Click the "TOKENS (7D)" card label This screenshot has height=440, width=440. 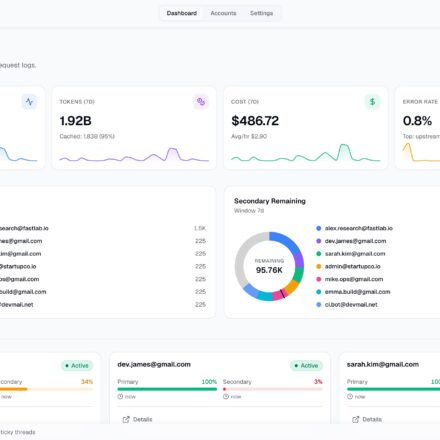pyautogui.click(x=77, y=102)
